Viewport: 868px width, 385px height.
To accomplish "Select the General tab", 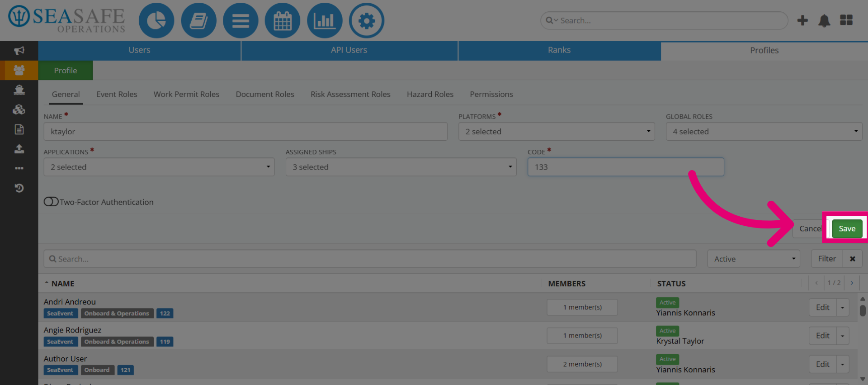I will point(66,94).
